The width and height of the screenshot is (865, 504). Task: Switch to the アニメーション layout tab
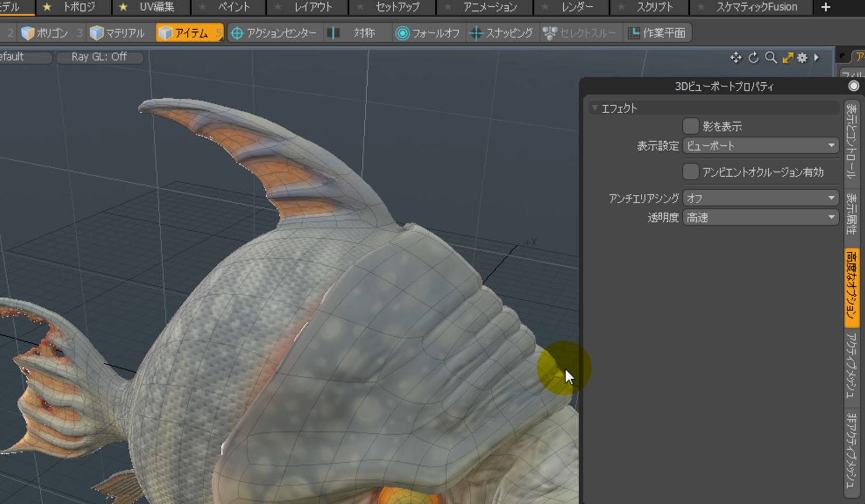coord(490,7)
